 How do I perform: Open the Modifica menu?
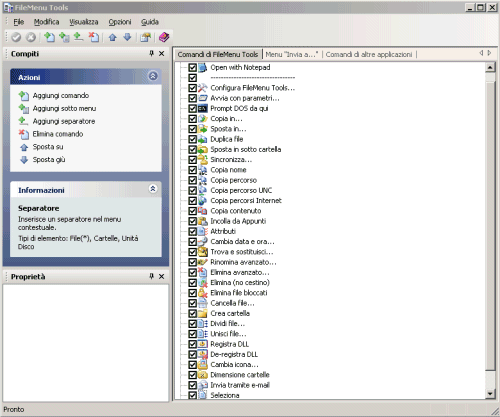tap(46, 22)
